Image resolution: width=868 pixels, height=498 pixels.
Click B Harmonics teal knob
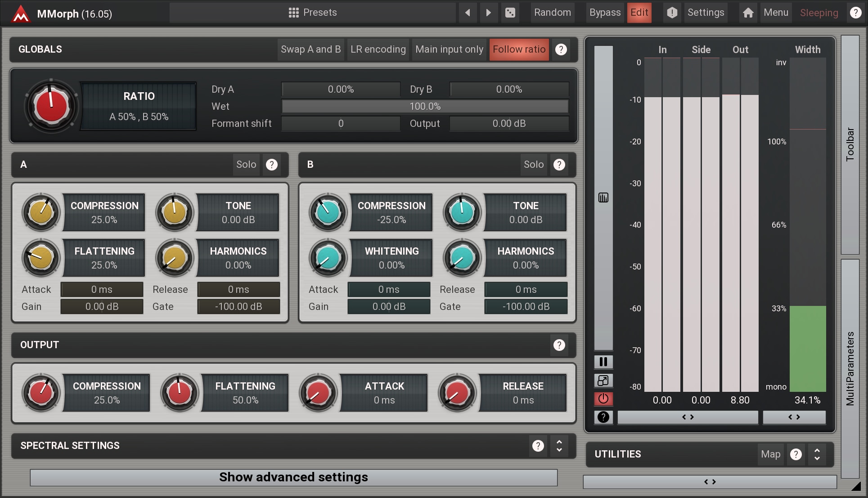pos(462,258)
